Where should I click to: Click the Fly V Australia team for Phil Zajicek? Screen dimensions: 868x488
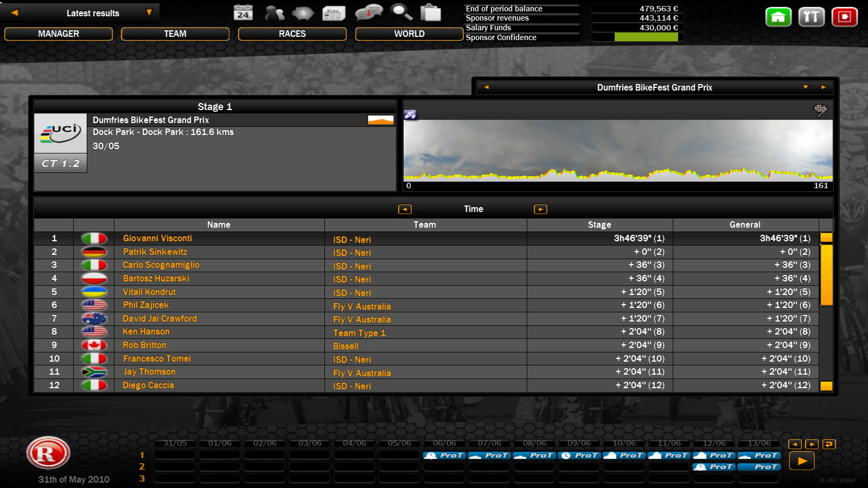coord(362,306)
